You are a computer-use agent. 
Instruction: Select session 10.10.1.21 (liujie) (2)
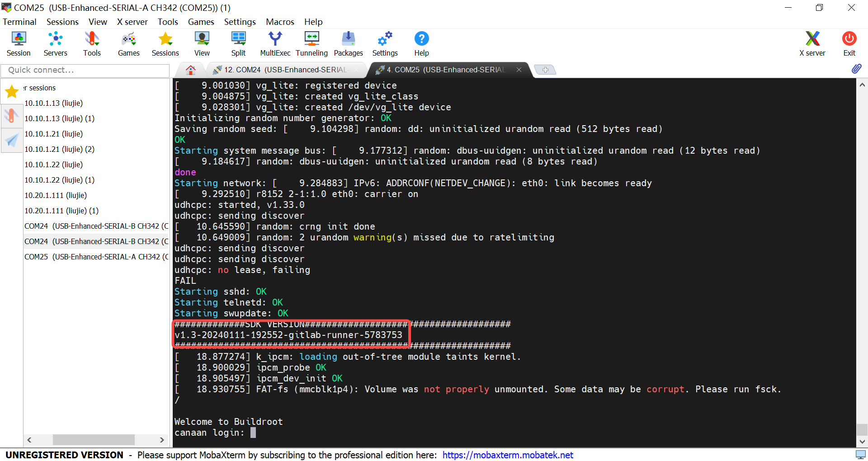point(59,149)
